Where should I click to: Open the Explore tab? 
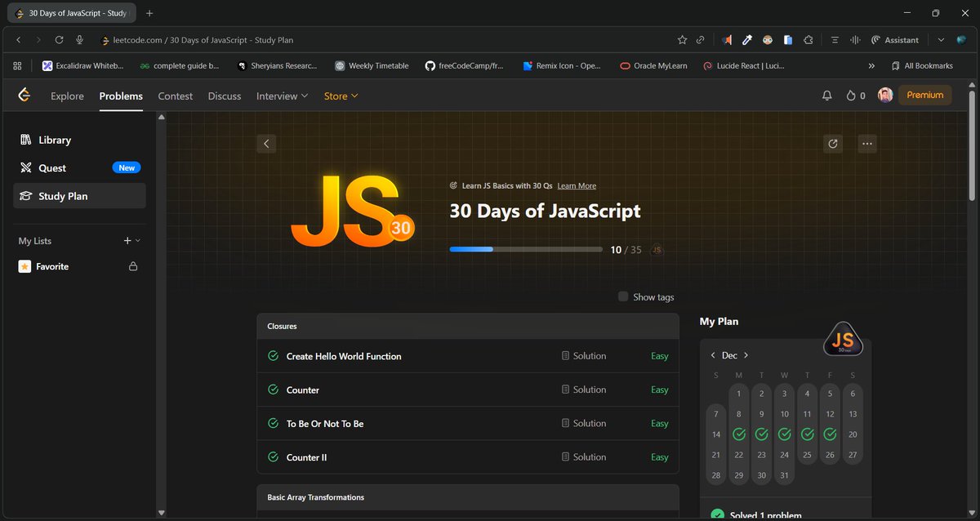67,96
